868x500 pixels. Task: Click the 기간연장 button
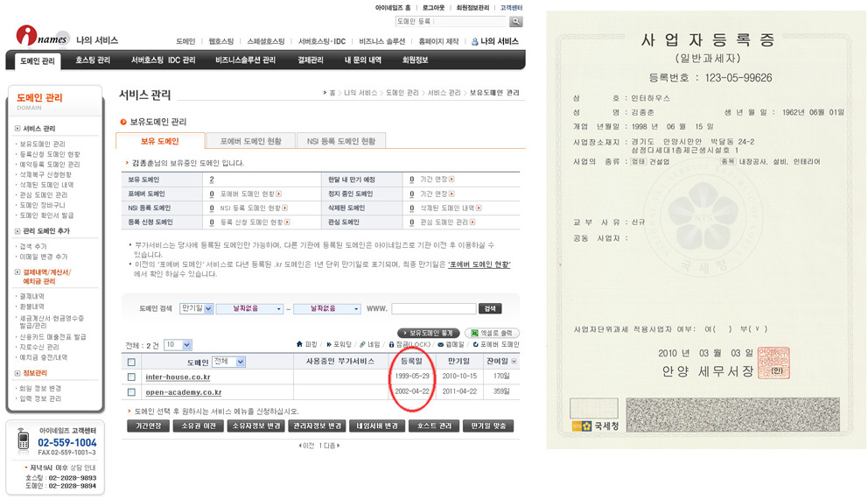tap(147, 426)
